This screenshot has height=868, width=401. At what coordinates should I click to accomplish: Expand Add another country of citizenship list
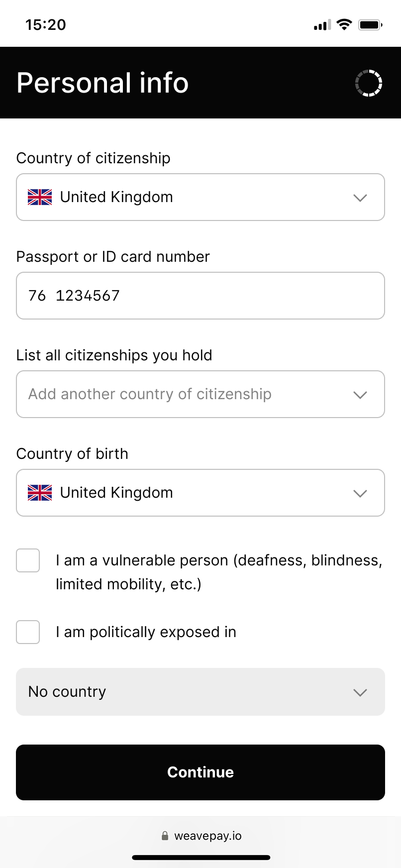pyautogui.click(x=200, y=394)
